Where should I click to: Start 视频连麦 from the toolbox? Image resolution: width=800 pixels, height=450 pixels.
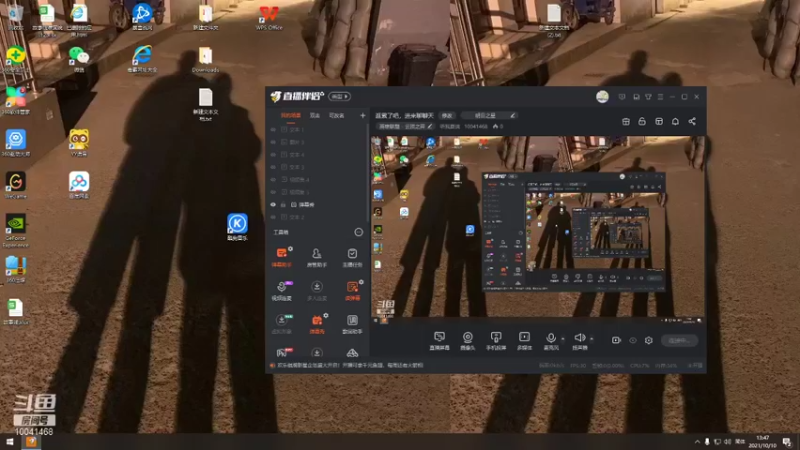click(x=281, y=290)
